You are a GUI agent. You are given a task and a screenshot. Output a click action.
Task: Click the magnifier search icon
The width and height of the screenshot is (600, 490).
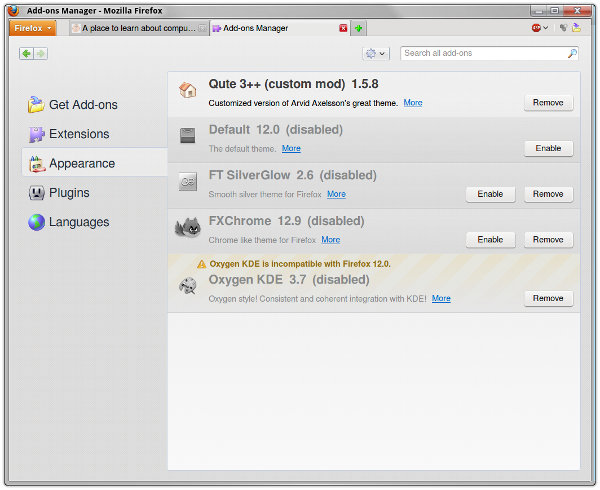click(x=572, y=53)
